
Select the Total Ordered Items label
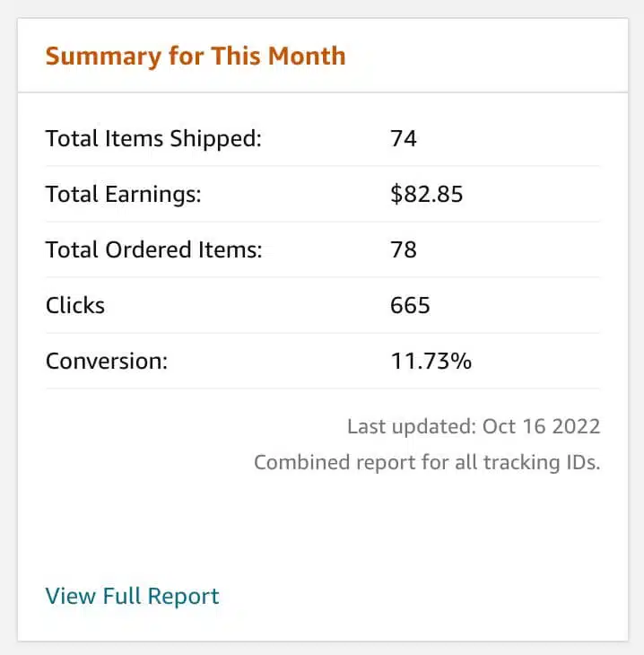coord(153,249)
